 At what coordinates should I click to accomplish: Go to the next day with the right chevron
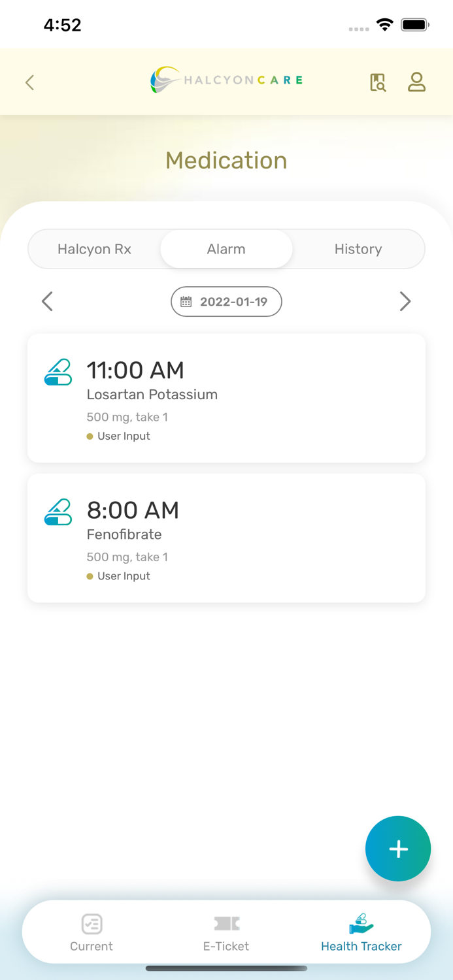point(406,301)
